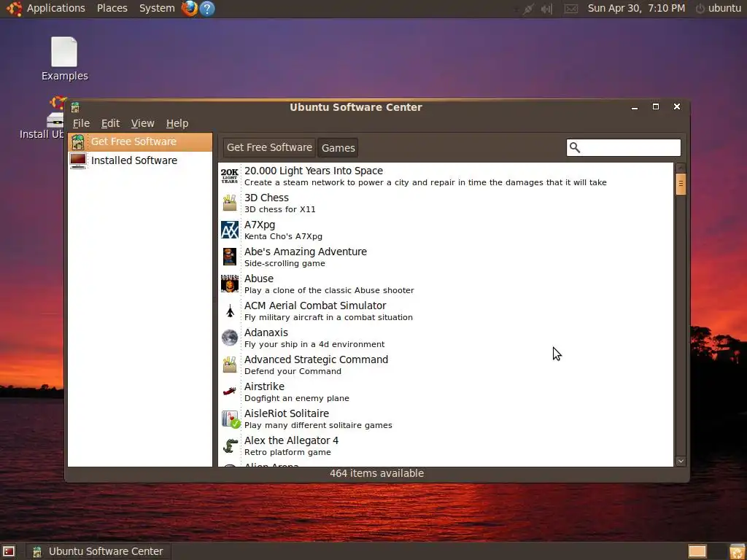Click the A7Xpg game icon
Image resolution: width=747 pixels, height=560 pixels.
[x=230, y=230]
